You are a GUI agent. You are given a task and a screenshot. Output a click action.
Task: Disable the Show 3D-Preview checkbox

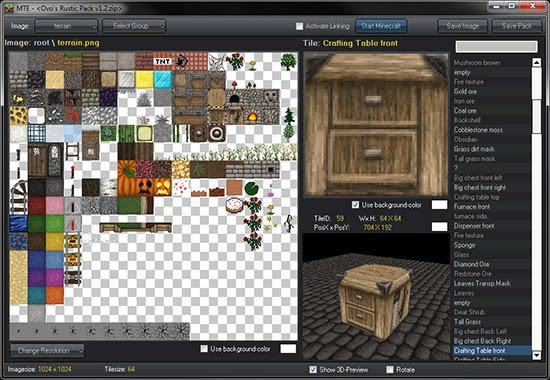(313, 369)
